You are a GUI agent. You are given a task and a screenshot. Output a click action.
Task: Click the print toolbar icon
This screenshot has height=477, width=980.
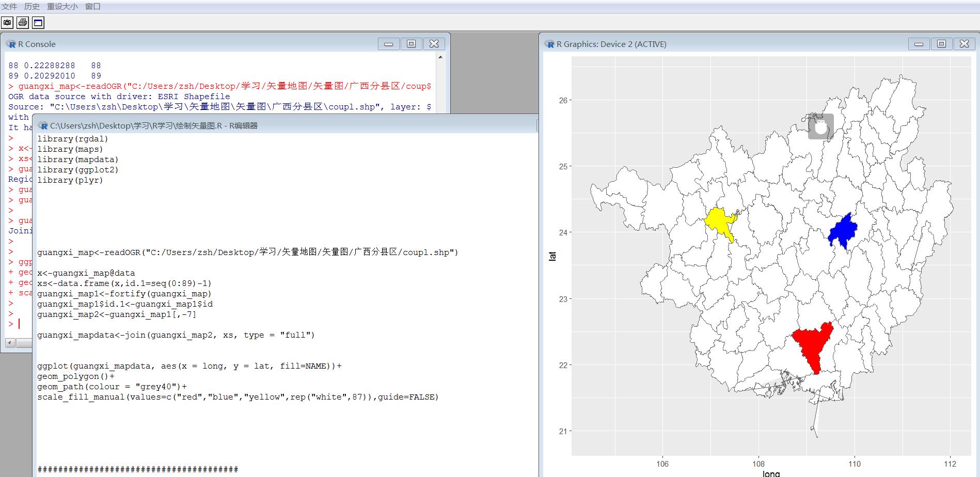point(23,22)
